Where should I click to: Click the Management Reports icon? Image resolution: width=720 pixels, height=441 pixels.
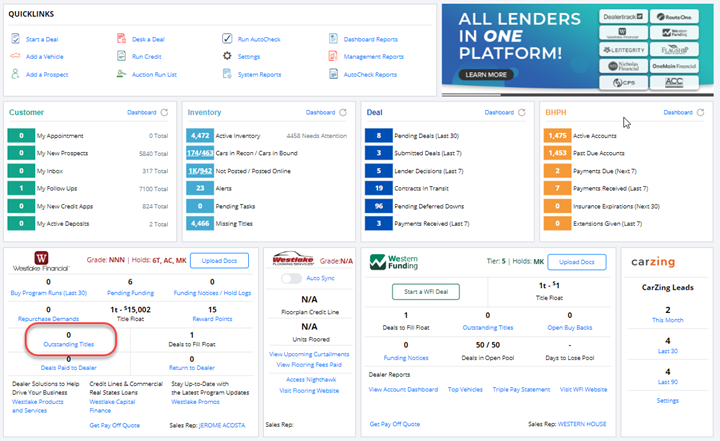tap(333, 56)
